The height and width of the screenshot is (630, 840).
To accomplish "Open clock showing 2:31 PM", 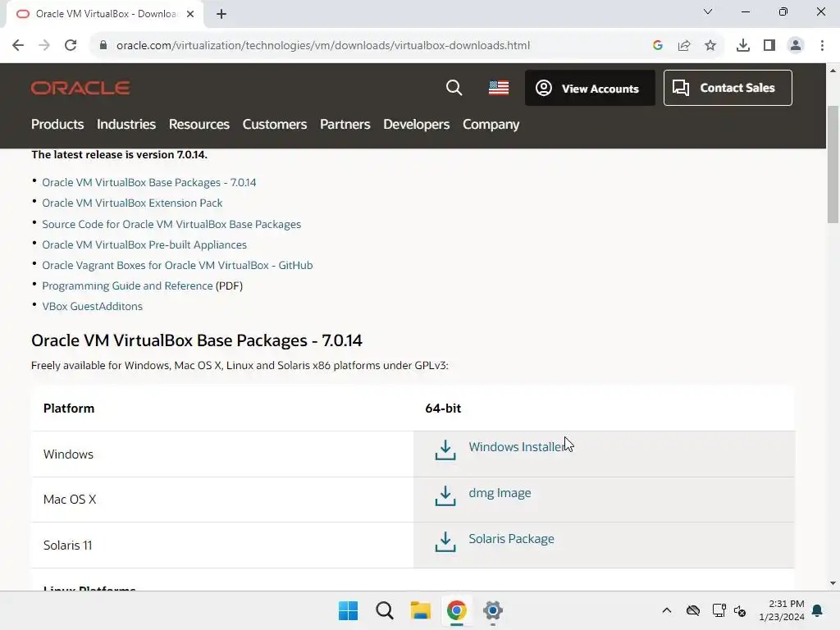I will (782, 610).
